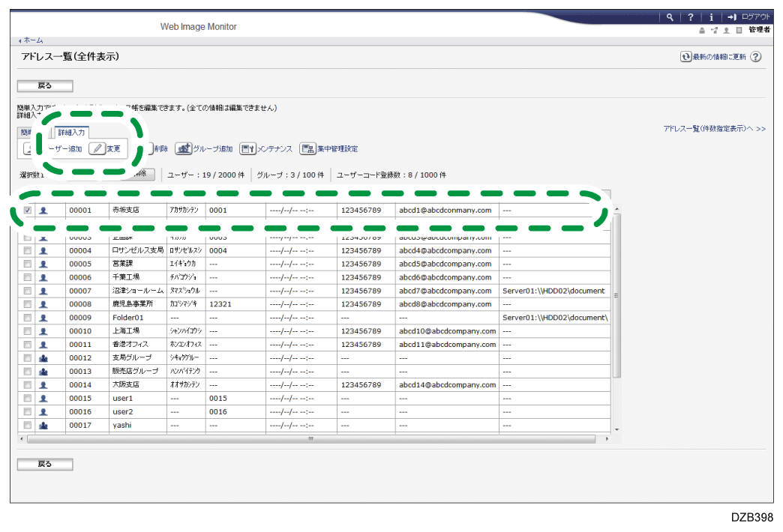Viewport: 783px width, 532px height.
Task: Open page help icon beside refresh link
Action: [x=755, y=57]
